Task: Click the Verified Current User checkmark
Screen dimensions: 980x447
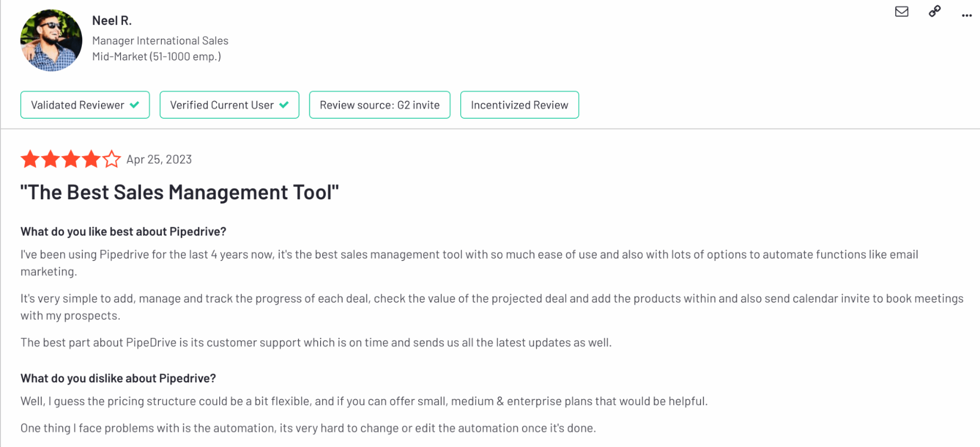Action: point(284,105)
